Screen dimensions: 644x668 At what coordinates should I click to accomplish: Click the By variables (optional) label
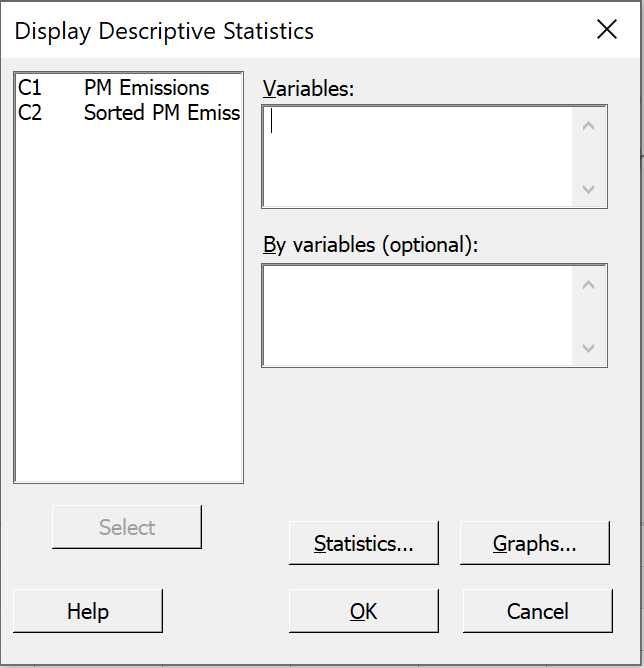(371, 245)
